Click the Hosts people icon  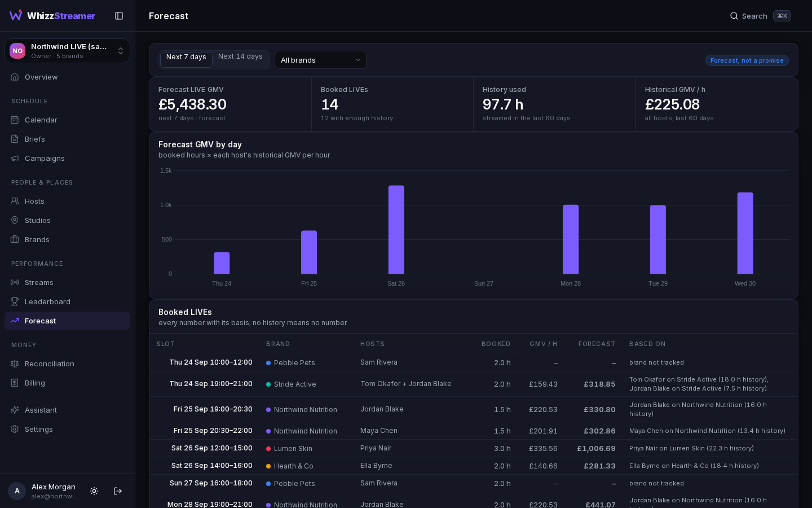(15, 201)
